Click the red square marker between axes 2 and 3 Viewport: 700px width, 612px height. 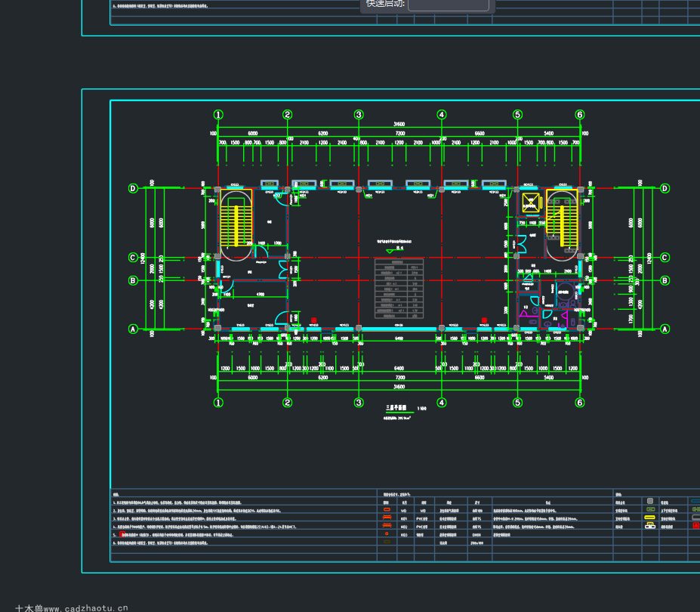314,320
